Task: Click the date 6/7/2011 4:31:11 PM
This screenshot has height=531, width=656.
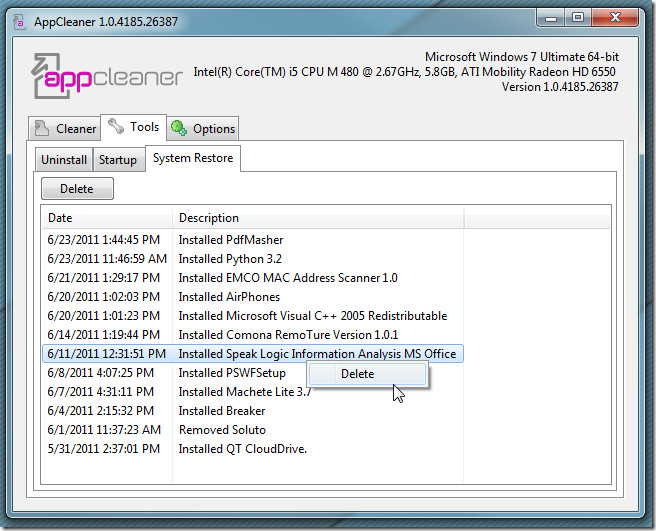Action: coord(101,392)
